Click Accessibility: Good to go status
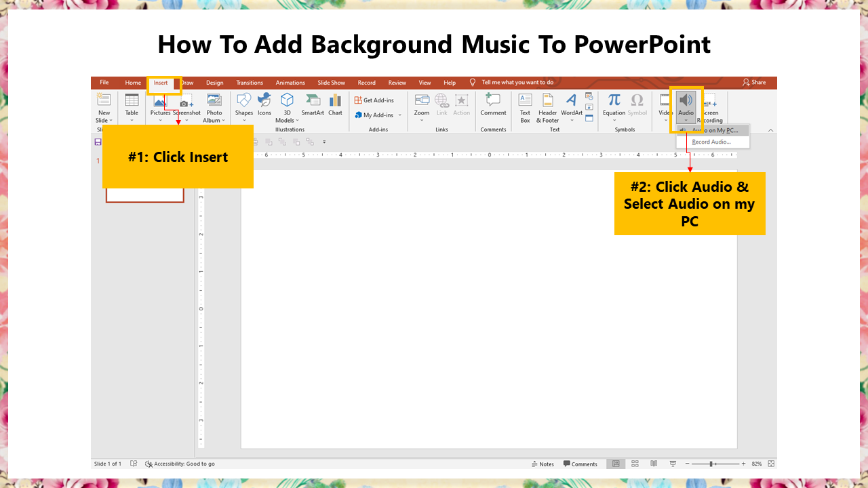The width and height of the screenshot is (868, 488). (180, 464)
